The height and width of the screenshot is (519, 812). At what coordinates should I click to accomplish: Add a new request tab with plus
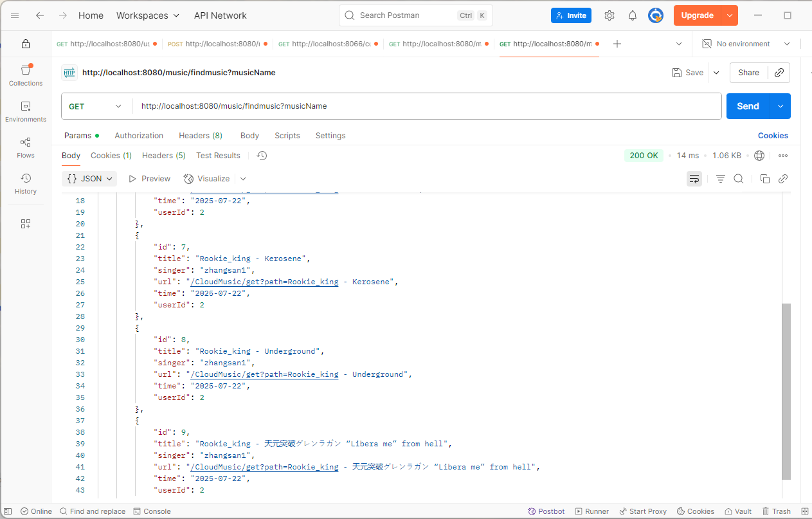coord(617,44)
